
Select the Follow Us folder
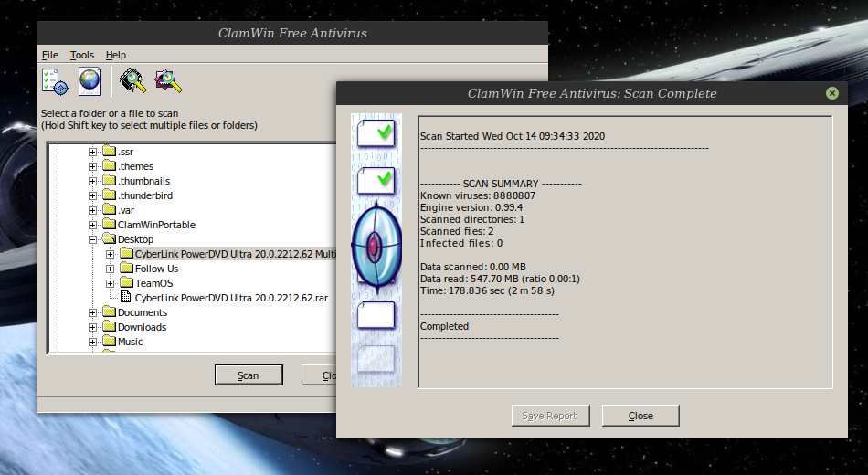click(156, 269)
